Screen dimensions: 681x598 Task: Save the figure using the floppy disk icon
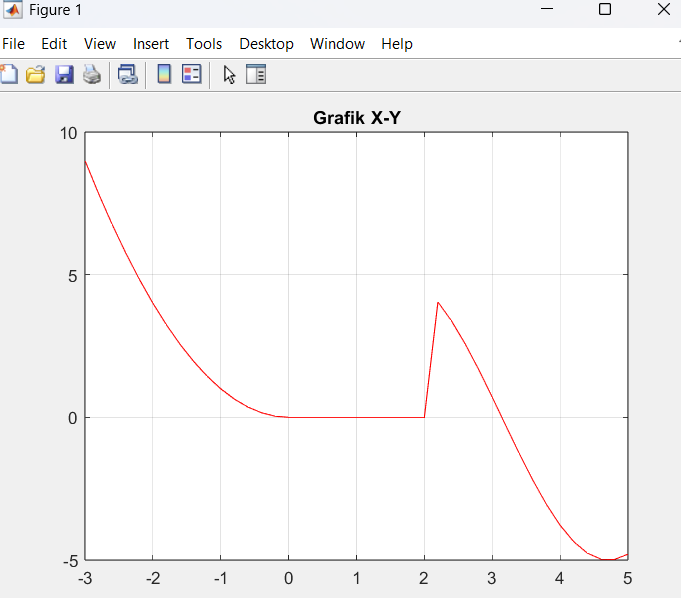tap(64, 75)
